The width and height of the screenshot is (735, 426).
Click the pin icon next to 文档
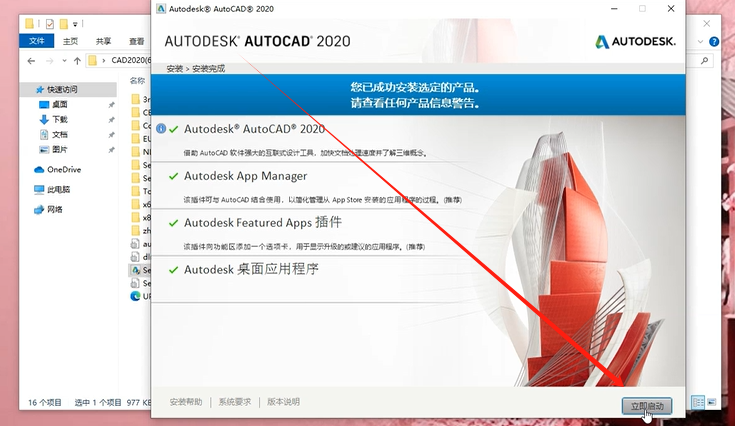tap(111, 135)
